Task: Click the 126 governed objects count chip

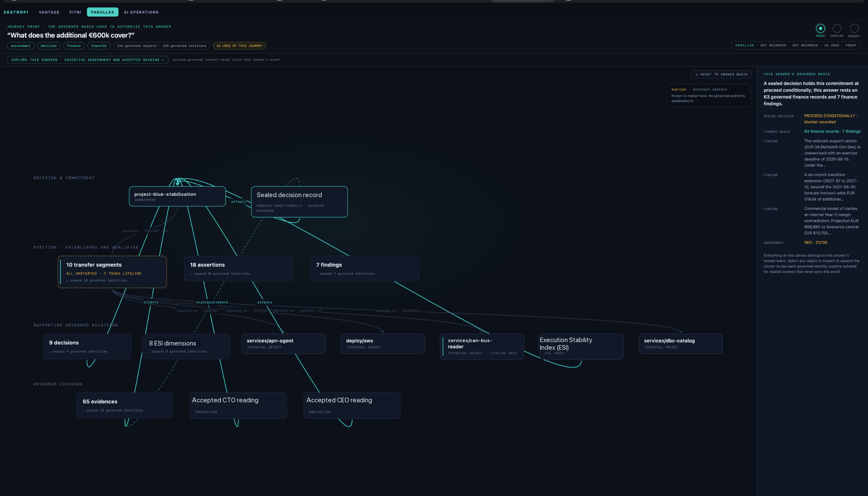Action: pos(162,46)
